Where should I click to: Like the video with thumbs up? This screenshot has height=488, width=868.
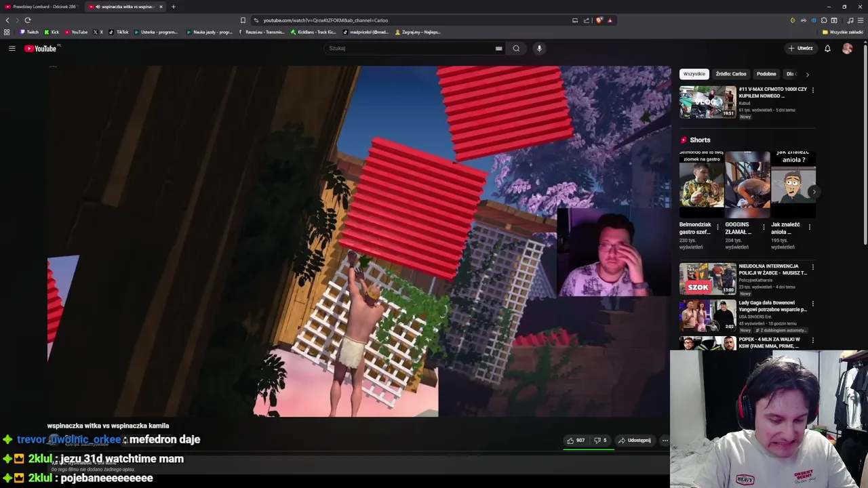point(577,441)
